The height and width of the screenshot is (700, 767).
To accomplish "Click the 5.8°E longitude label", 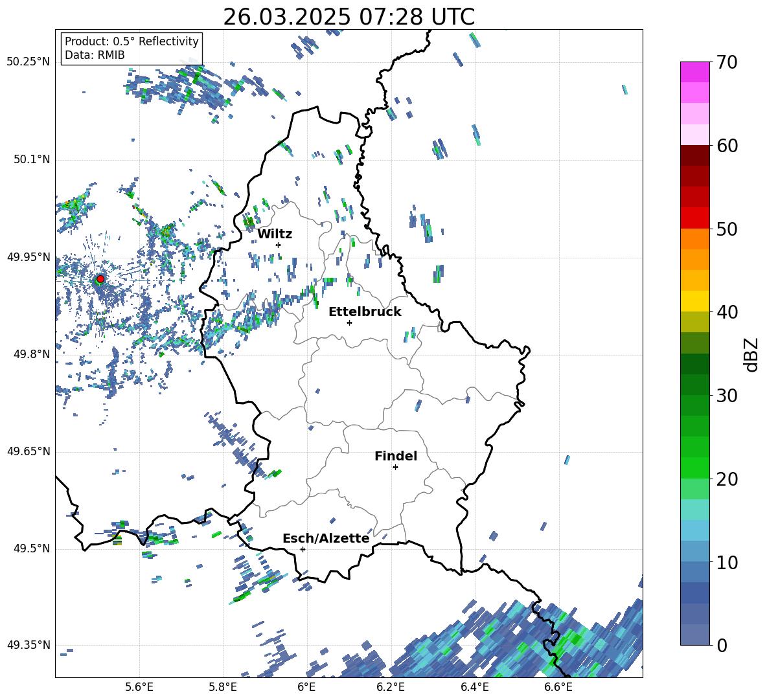I will [223, 688].
